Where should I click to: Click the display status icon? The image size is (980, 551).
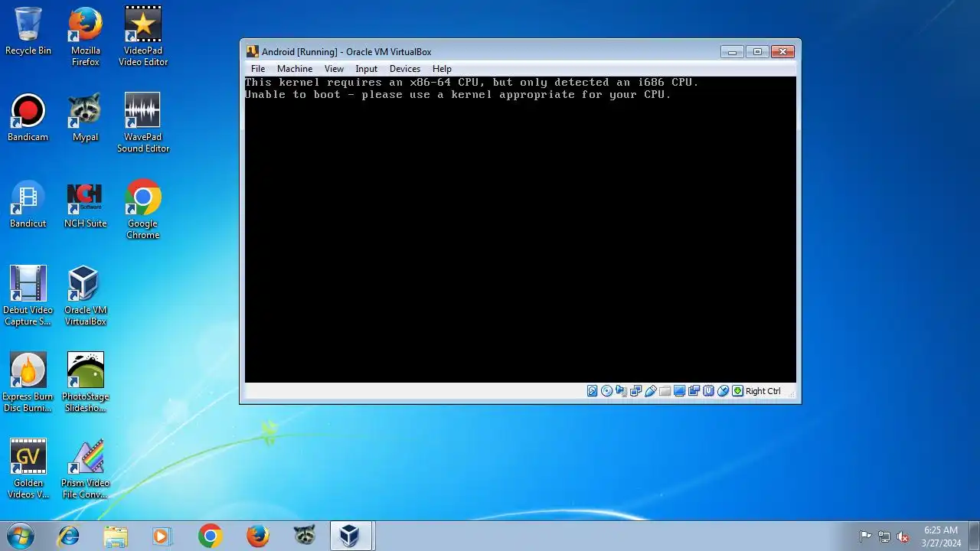679,391
